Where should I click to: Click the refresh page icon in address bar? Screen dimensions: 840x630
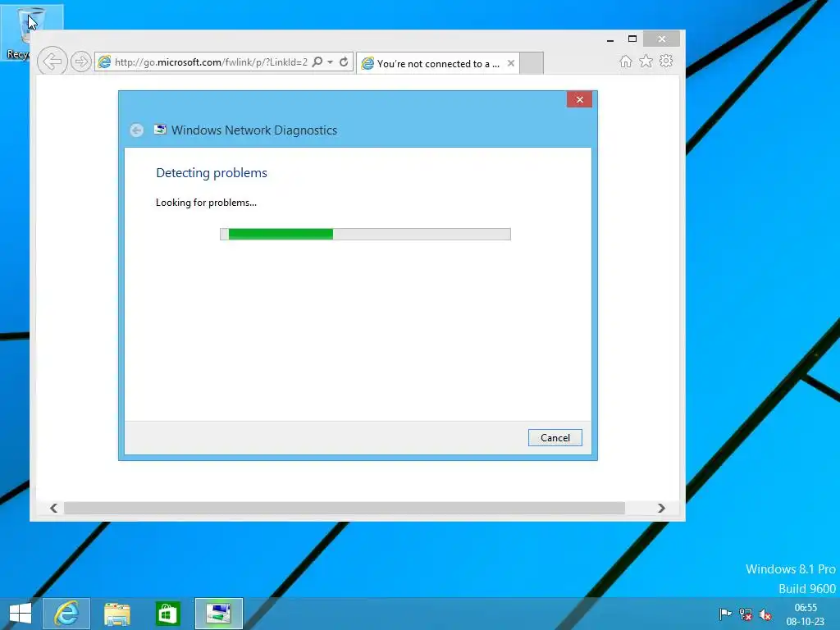(x=344, y=62)
